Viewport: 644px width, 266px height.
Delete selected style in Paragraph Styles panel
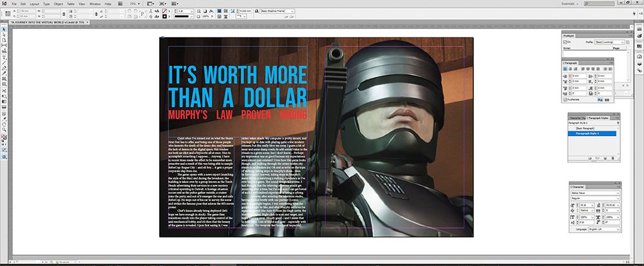pyautogui.click(x=612, y=158)
